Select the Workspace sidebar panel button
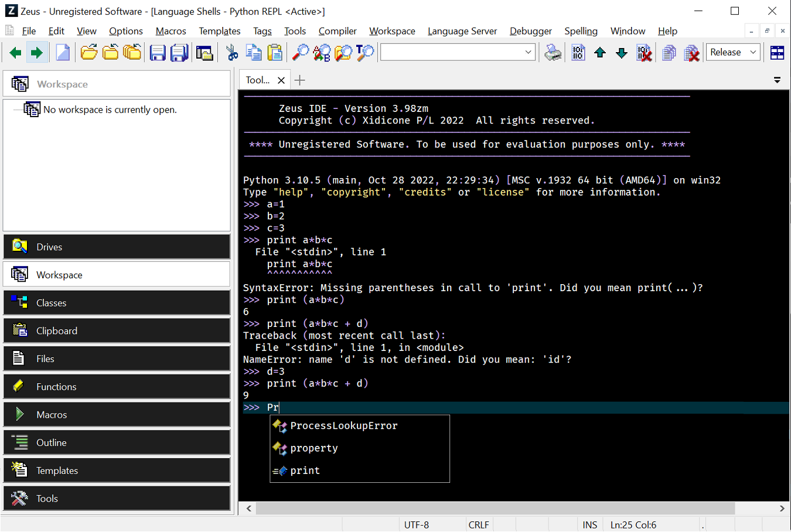Image resolution: width=791 pixels, height=532 pixels. (x=117, y=275)
